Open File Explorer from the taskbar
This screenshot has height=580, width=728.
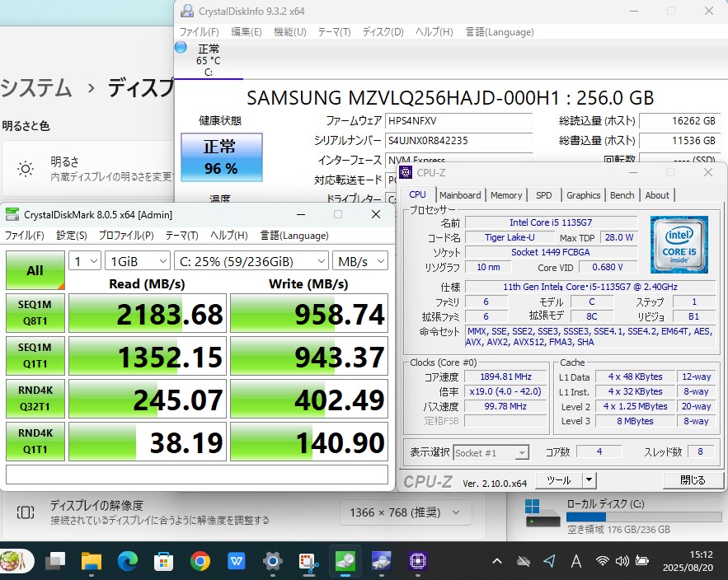91,561
